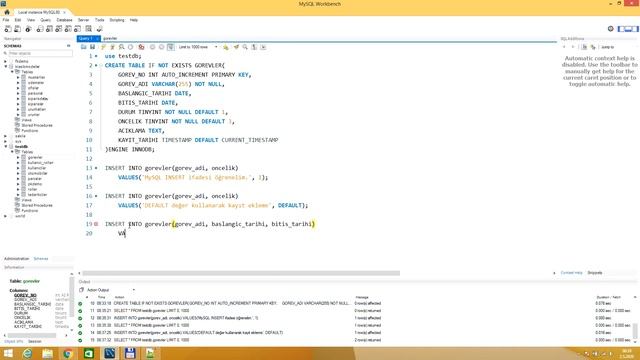Select the Query 1 tab
The width and height of the screenshot is (640, 360).
[89, 38]
